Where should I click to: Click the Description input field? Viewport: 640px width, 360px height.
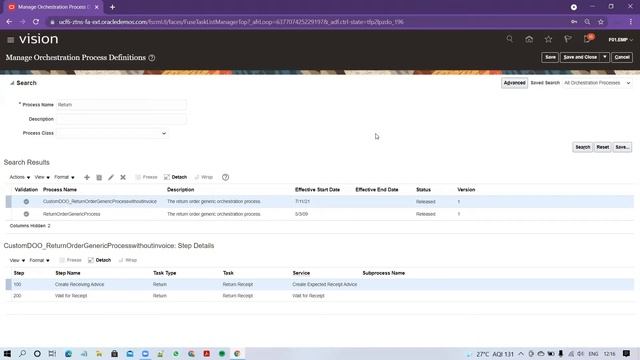pos(121,119)
